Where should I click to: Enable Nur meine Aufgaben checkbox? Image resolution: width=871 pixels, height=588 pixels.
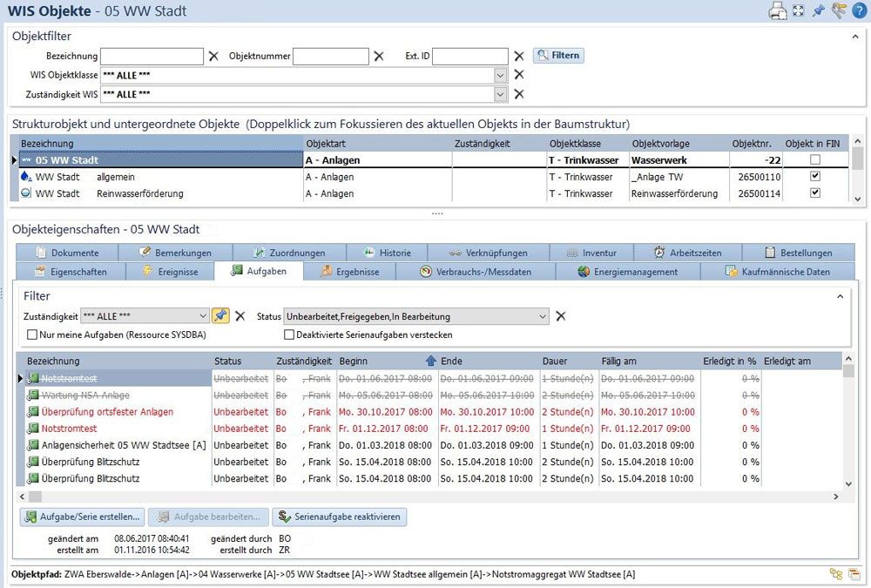point(32,335)
